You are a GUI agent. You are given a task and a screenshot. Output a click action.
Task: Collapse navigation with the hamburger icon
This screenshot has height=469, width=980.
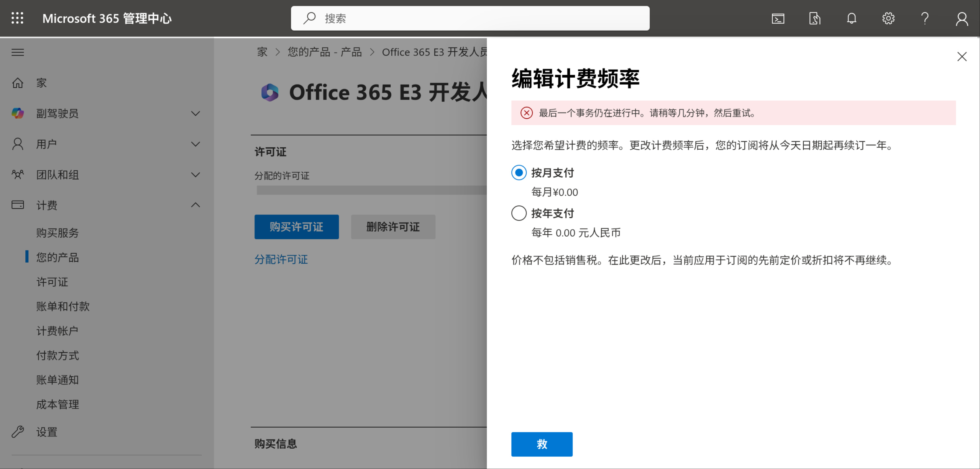18,52
